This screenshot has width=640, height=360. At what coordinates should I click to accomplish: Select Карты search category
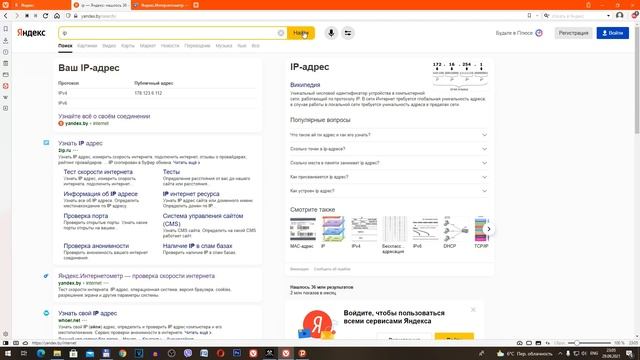tap(128, 46)
